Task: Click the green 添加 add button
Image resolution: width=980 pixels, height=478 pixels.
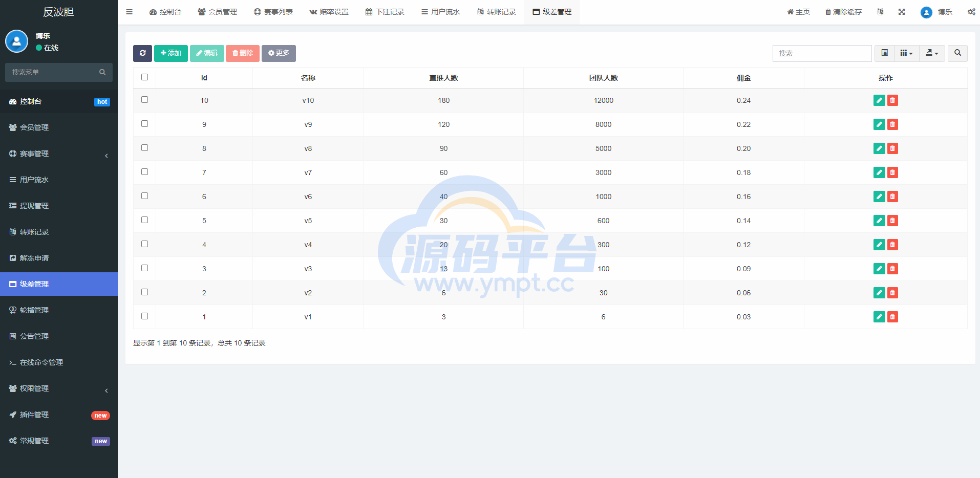Action: pyautogui.click(x=171, y=53)
